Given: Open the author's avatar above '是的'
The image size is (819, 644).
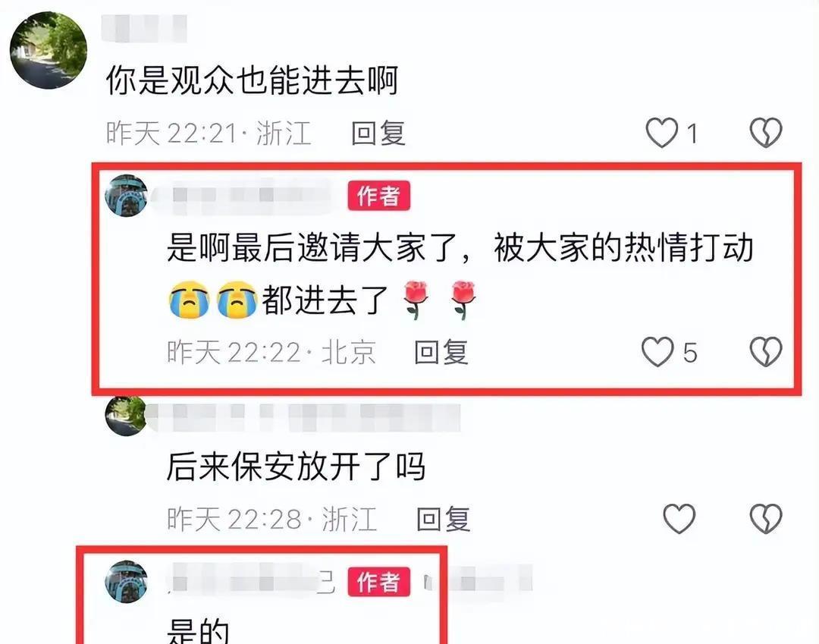Looking at the screenshot, I should coord(126,581).
